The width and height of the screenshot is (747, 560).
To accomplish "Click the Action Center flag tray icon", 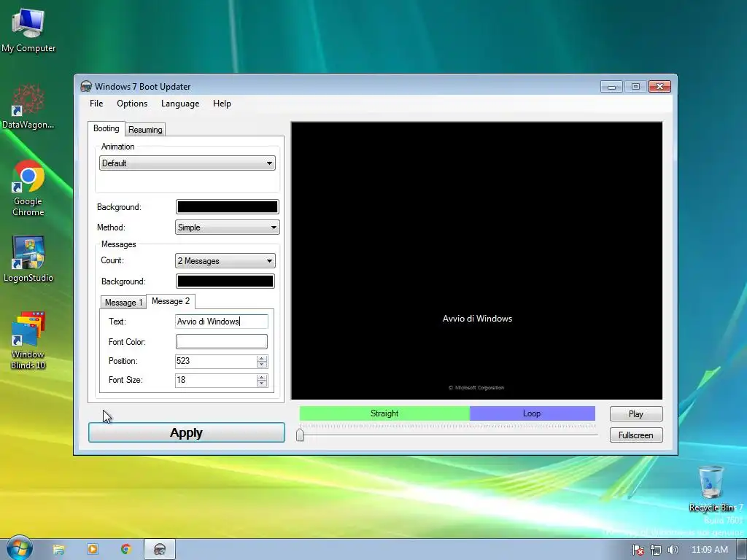I will [638, 550].
